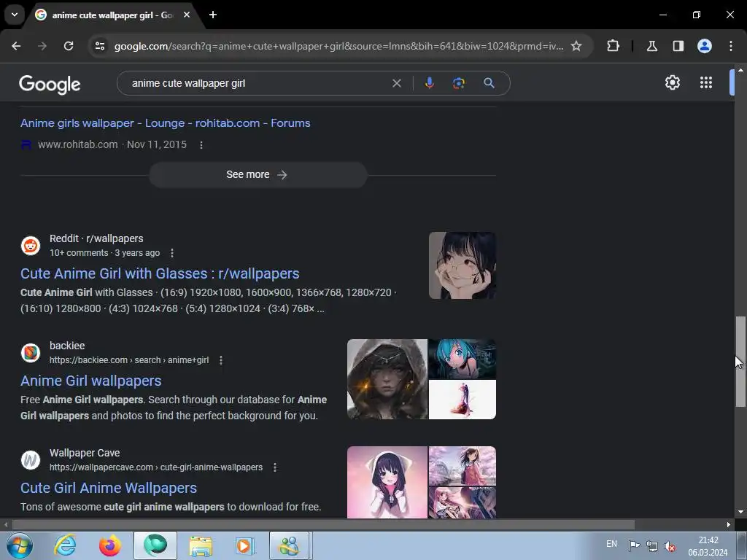The image size is (747, 560).
Task: Open the Chrome three-dot menu
Action: [731, 46]
